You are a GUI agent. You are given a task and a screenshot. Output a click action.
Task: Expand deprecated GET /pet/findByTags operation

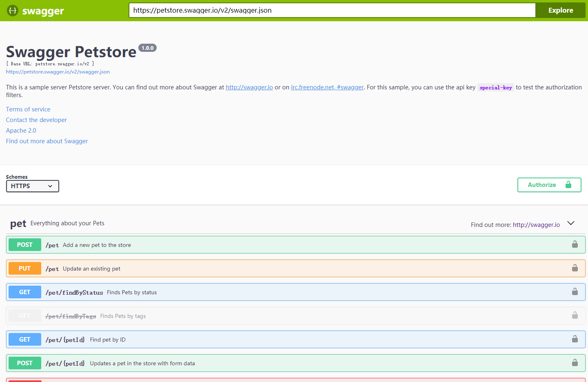point(296,316)
